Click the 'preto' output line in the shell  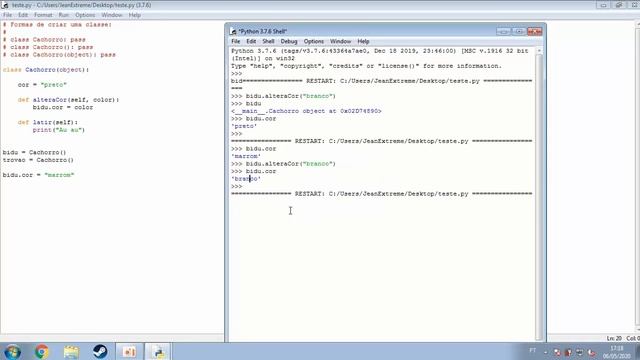(x=244, y=126)
